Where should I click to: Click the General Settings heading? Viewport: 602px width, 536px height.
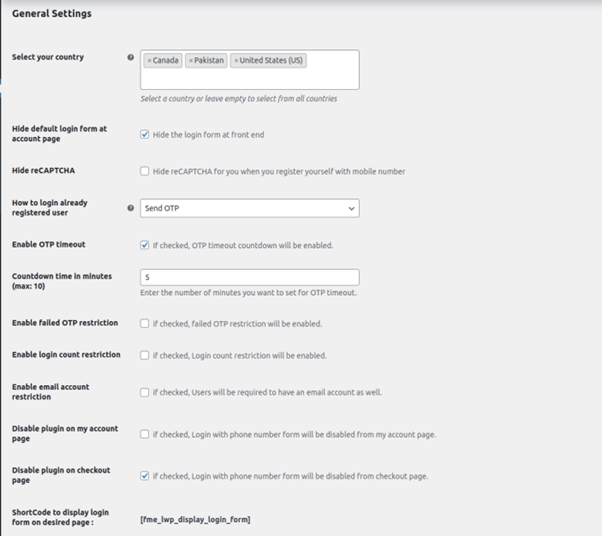tap(51, 14)
